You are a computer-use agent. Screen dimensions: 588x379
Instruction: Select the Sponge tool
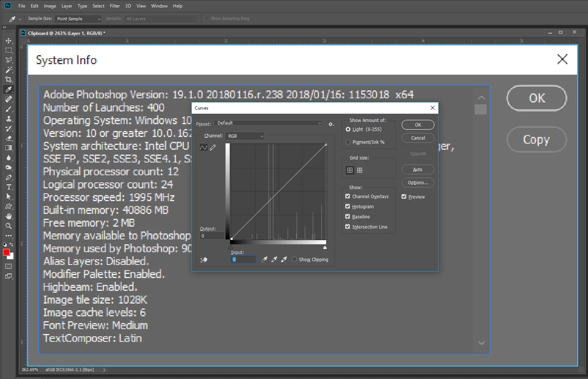(x=9, y=167)
